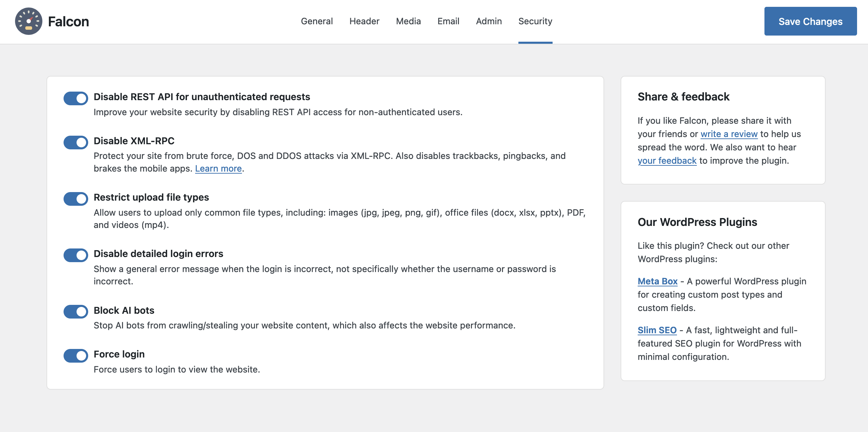Select the Admin tab
This screenshot has width=868, height=432.
(x=489, y=21)
